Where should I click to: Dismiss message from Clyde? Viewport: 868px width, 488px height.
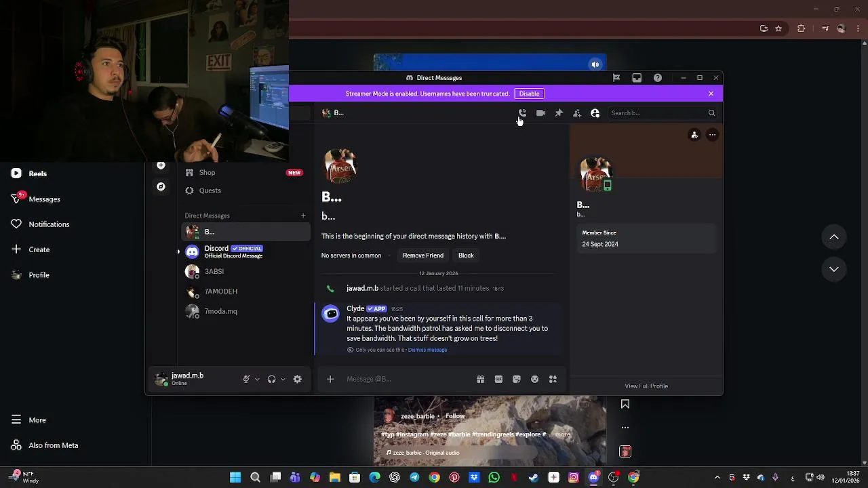[x=427, y=350]
